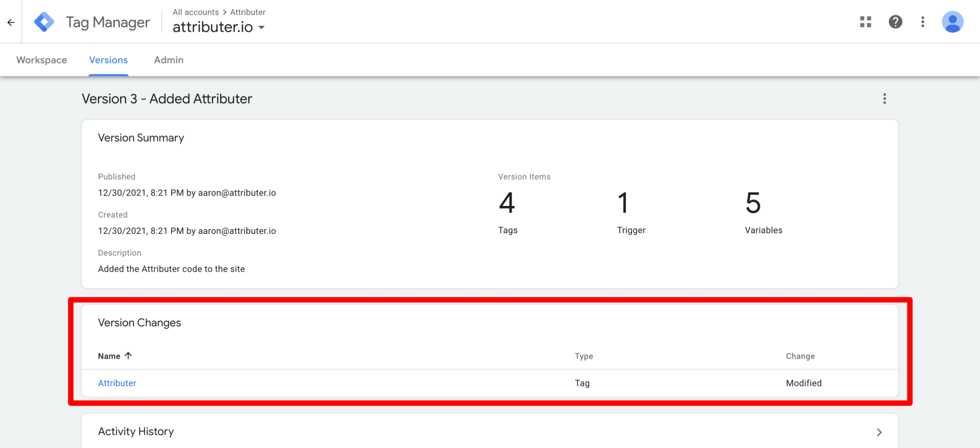Open the Attributer breadcrumb link
The height and width of the screenshot is (448, 980).
[x=248, y=12]
